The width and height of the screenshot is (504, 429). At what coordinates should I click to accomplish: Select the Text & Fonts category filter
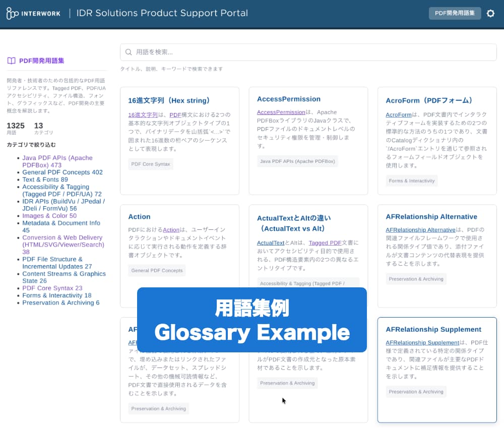pyautogui.click(x=45, y=179)
